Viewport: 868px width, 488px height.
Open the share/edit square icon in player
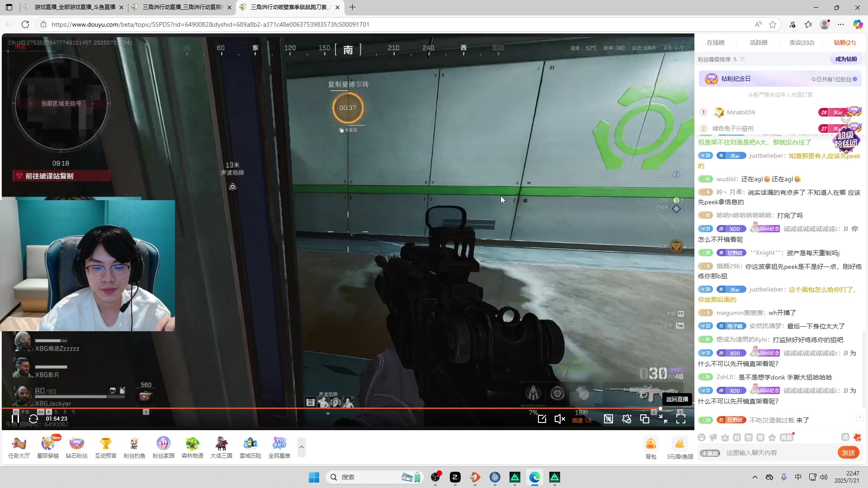pyautogui.click(x=542, y=419)
